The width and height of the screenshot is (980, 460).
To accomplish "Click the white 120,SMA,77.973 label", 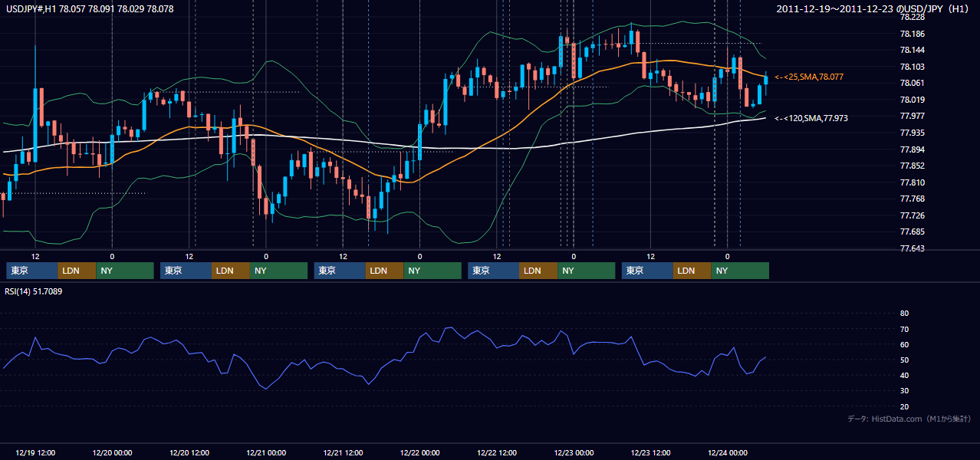I will coord(811,118).
